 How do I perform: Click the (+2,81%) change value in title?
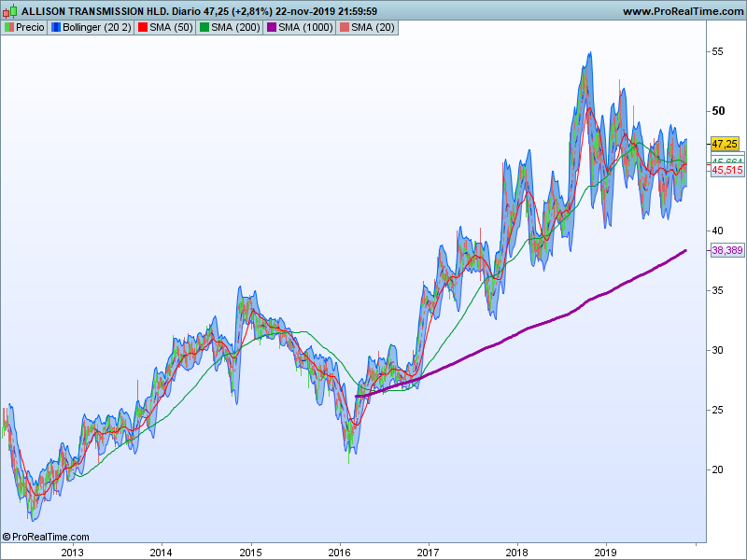coord(250,11)
